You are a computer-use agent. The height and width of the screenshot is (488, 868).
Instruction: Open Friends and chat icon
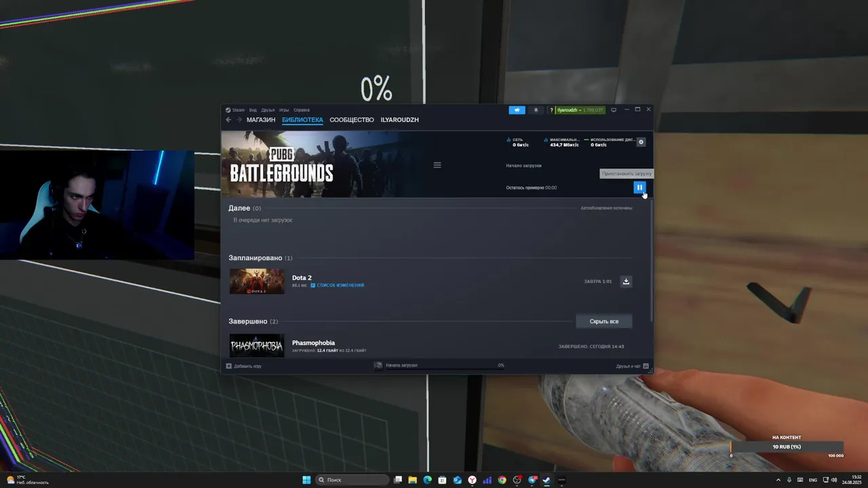(646, 366)
